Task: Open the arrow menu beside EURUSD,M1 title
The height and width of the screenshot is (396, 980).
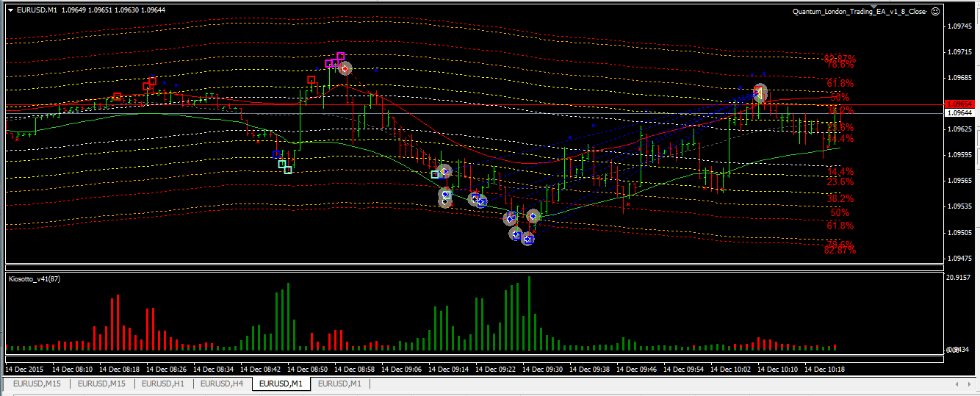Action: tap(9, 10)
